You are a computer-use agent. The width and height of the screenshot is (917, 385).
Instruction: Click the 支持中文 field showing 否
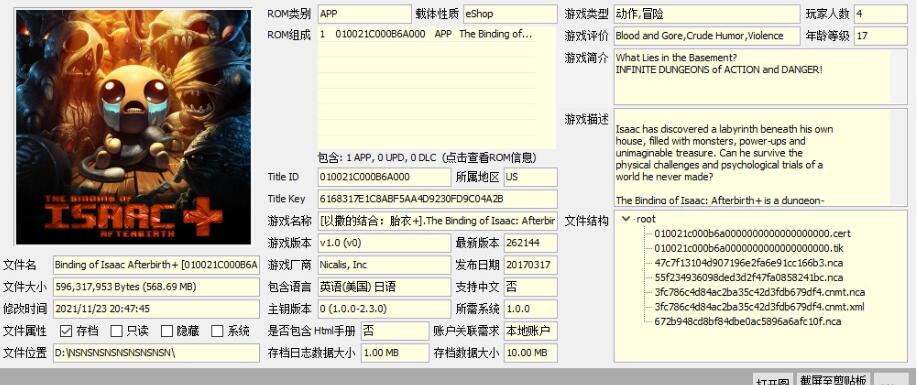point(530,287)
